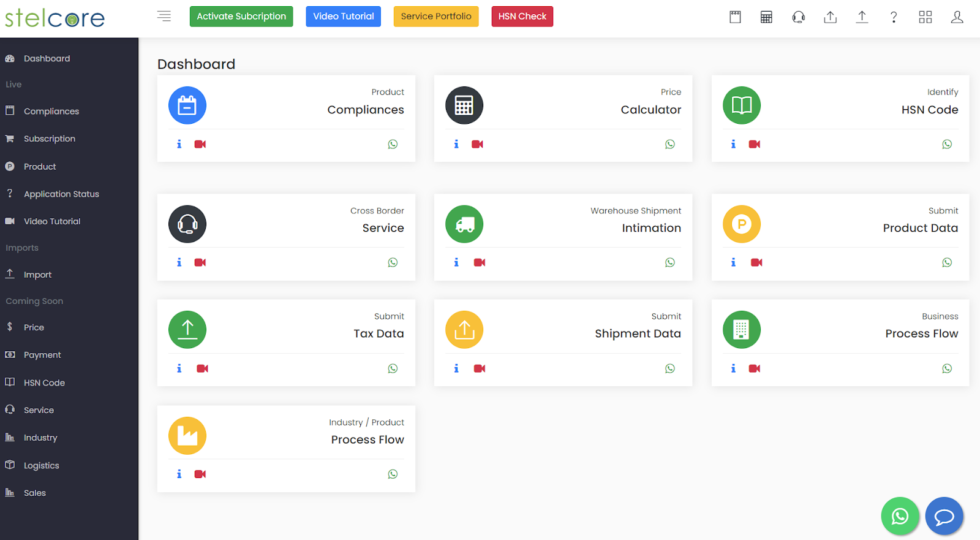Screen dimensions: 980x540
Task: Click the blue Product Compliances calendar icon
Action: coord(187,105)
